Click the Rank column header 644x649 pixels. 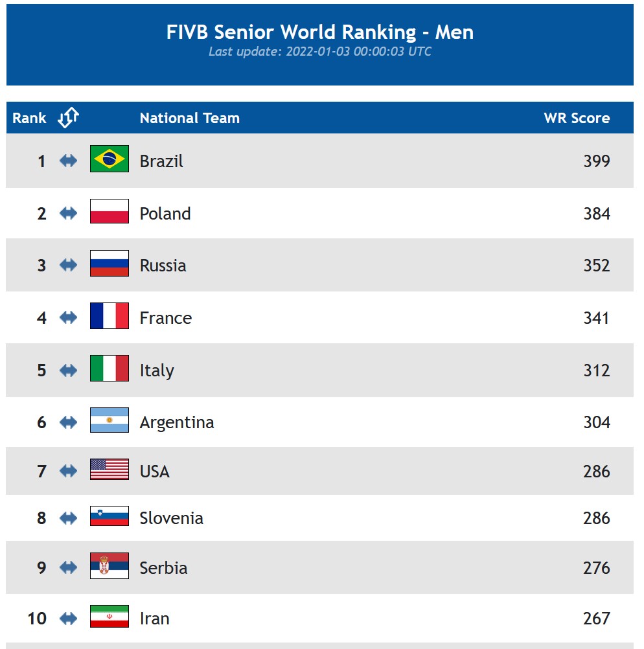coord(29,118)
